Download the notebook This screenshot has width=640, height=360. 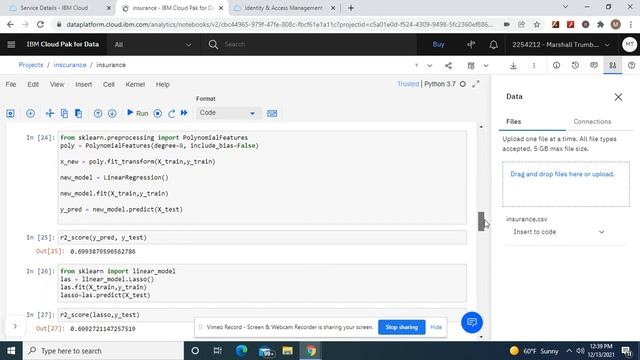[513, 65]
